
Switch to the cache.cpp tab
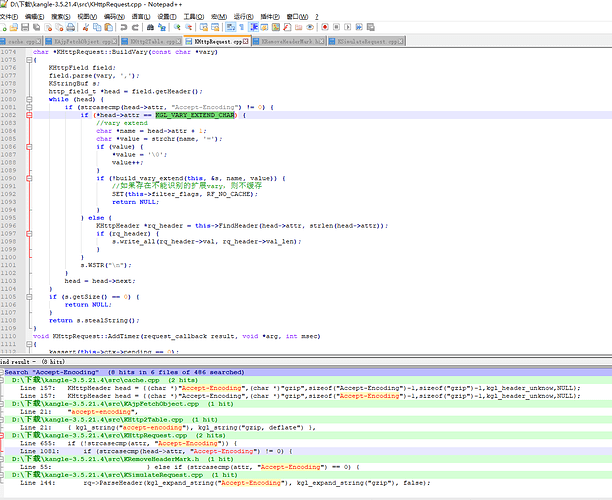coord(21,41)
